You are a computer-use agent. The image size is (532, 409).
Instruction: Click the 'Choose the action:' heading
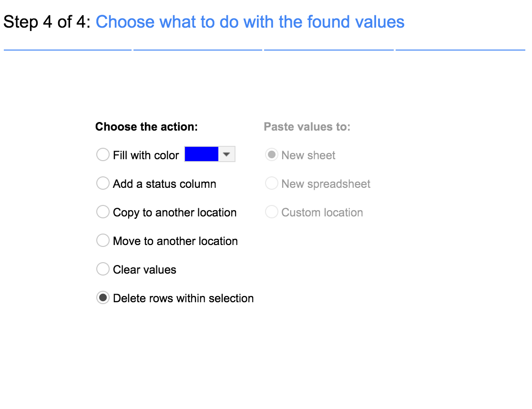[x=146, y=127]
